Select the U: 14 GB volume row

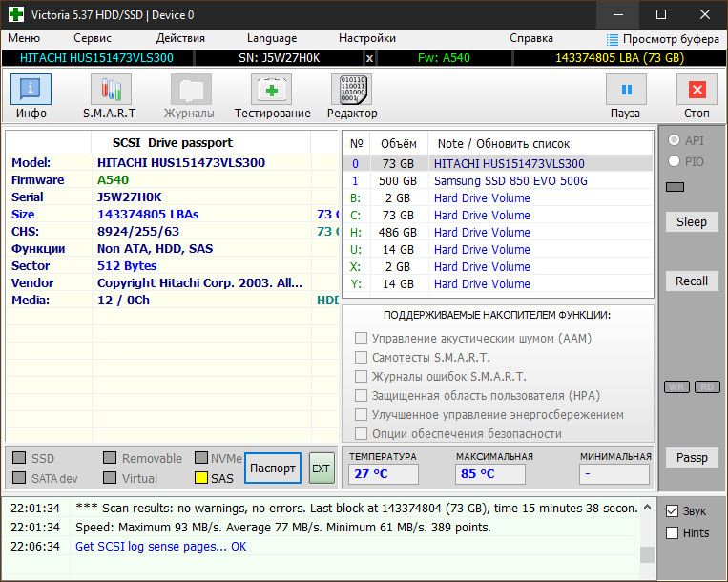coord(498,249)
